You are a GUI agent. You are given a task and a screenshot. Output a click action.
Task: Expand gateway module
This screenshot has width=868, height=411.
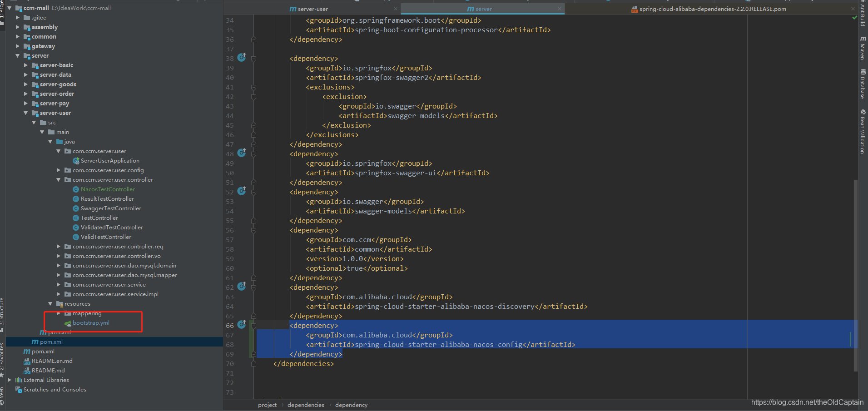click(x=18, y=46)
